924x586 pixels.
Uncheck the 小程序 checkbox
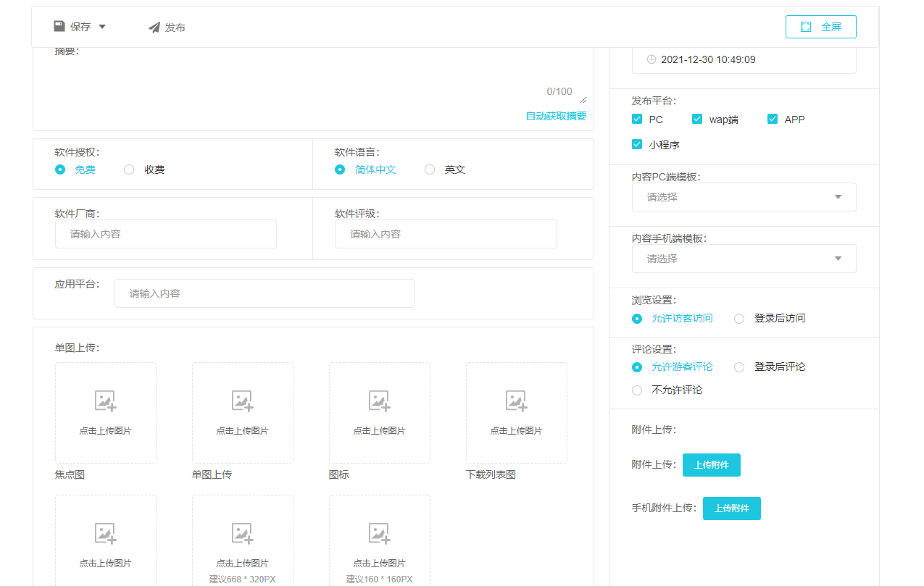637,145
